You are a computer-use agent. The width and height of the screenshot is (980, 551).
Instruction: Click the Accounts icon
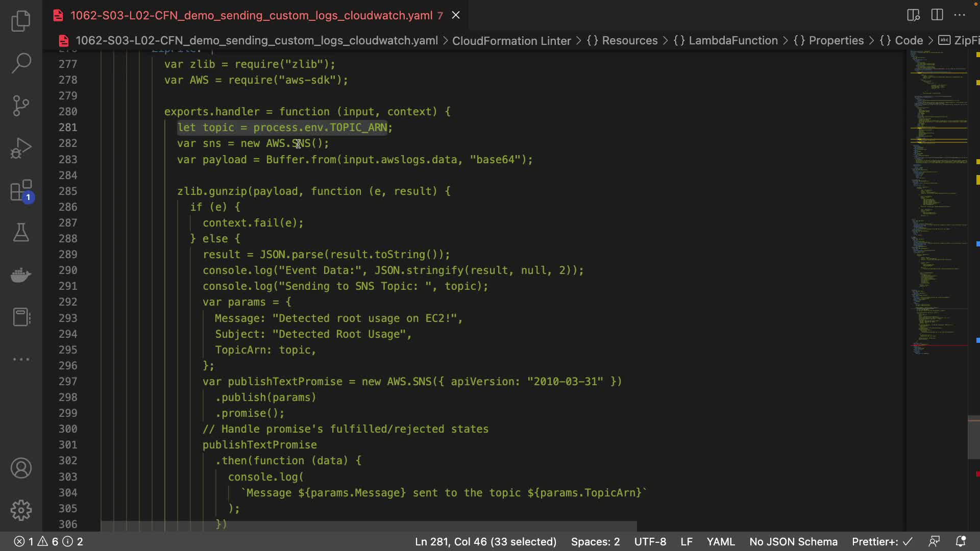coord(21,468)
